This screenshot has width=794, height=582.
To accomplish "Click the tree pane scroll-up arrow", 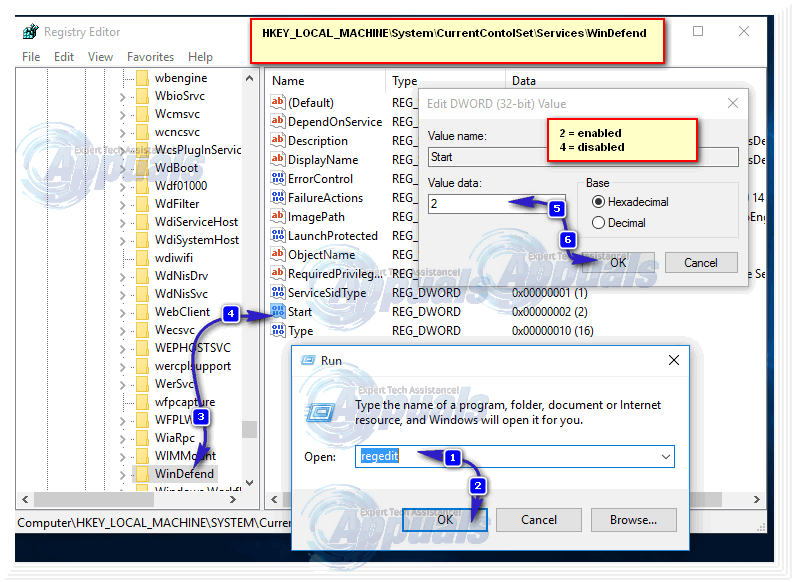I will [249, 78].
